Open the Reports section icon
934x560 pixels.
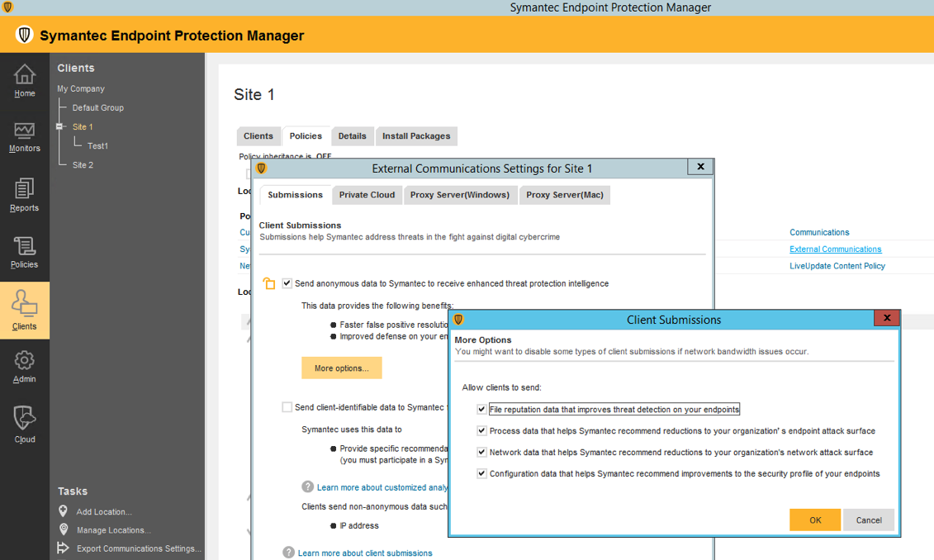[x=25, y=190]
